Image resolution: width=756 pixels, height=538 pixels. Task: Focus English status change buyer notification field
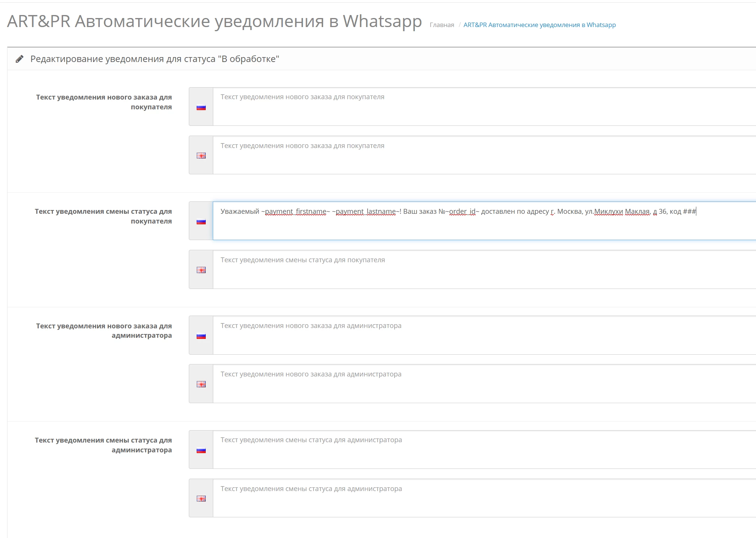484,269
